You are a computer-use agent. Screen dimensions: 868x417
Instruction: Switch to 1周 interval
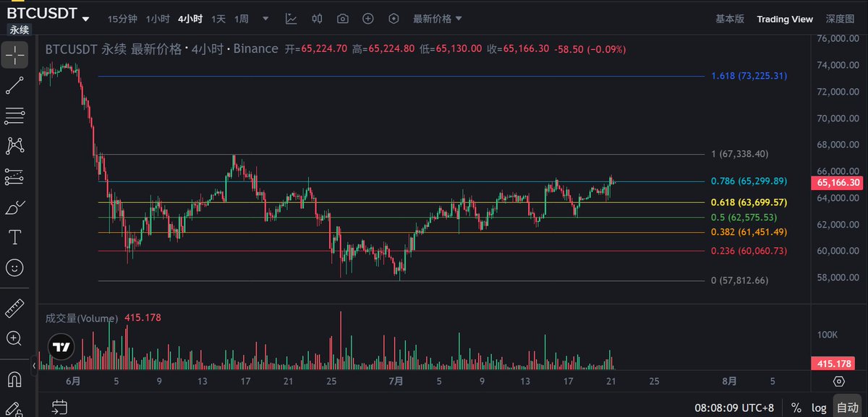[x=242, y=19]
